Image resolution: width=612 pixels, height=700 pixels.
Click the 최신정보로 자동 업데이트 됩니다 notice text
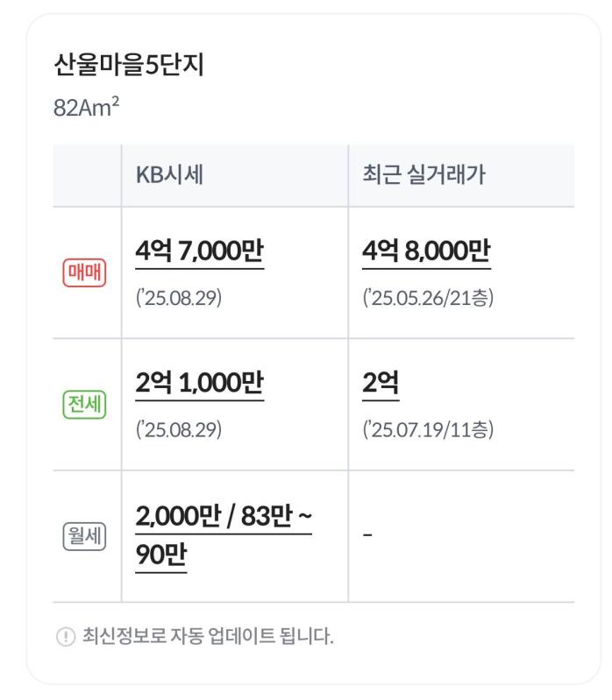[x=208, y=636]
